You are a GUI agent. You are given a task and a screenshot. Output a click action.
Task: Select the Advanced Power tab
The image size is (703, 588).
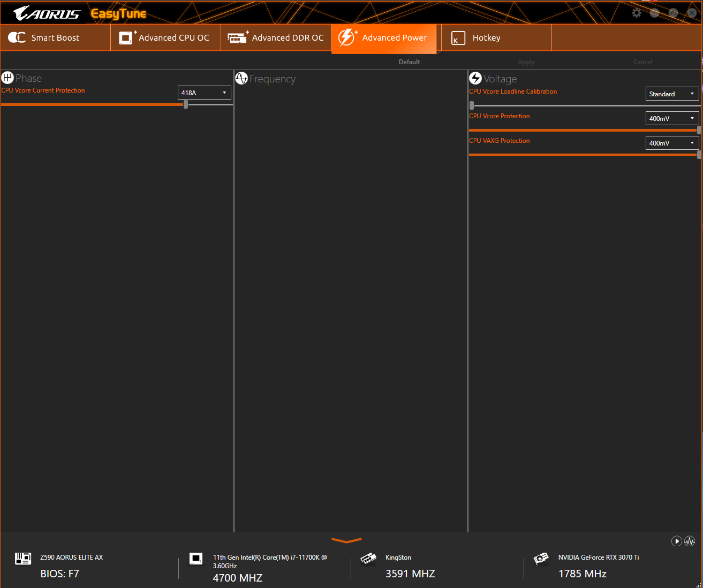click(384, 39)
